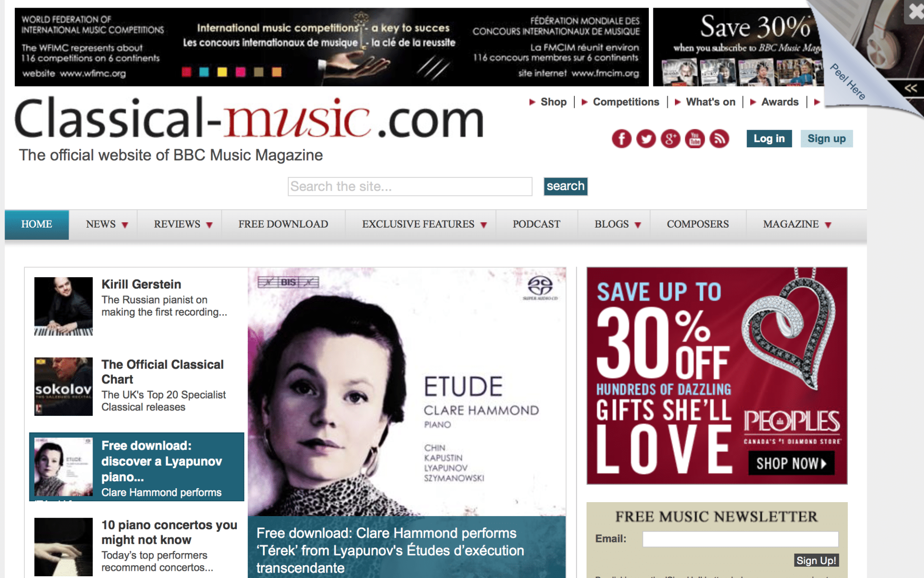Open the RSS feed icon
The image size is (924, 578).
[719, 139]
